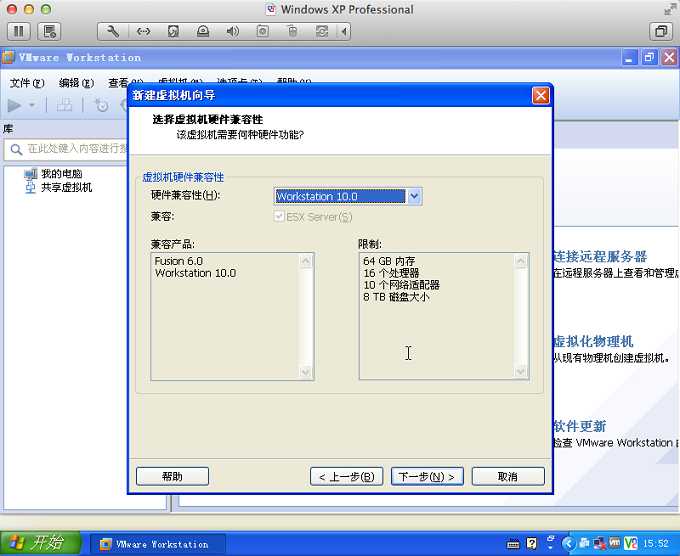Click VMware Workstation taskbar button
Image resolution: width=680 pixels, height=556 pixels.
(157, 544)
